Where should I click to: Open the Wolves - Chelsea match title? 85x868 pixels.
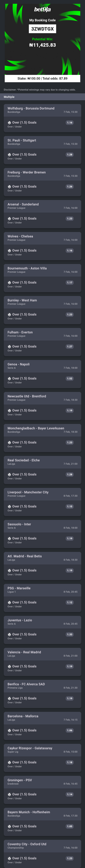[20, 236]
